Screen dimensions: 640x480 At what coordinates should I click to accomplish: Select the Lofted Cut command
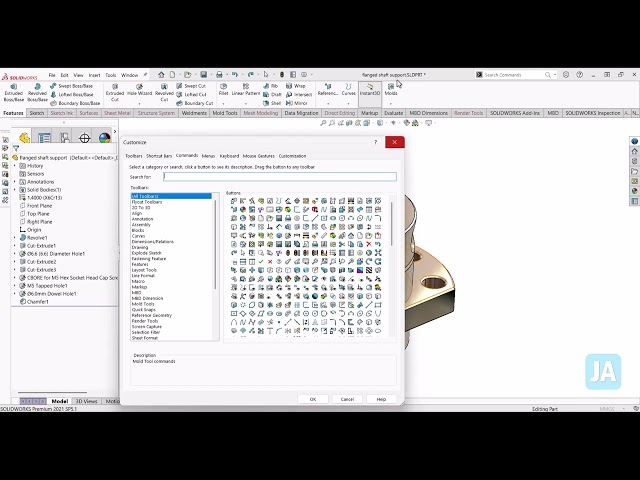tap(191, 95)
